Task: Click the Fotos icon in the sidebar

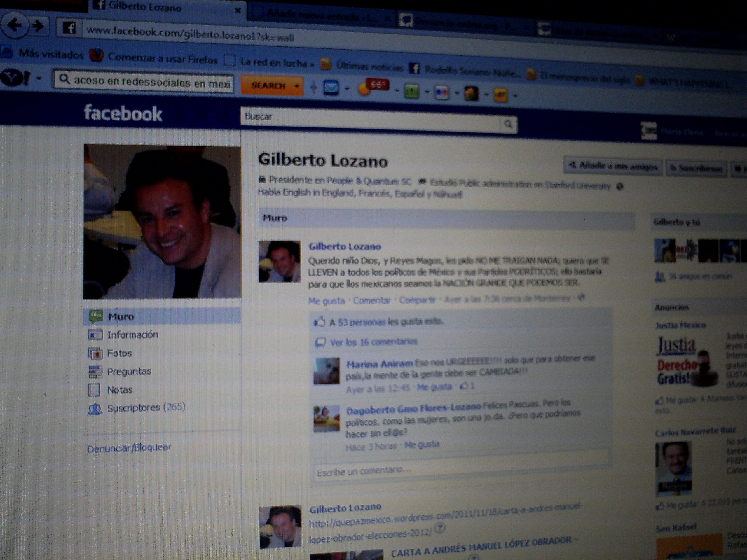Action: tap(95, 353)
